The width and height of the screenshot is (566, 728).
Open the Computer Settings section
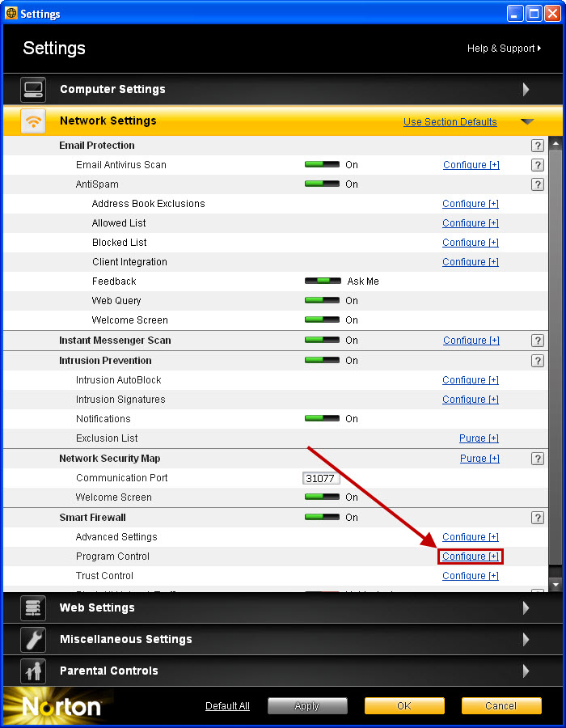click(282, 89)
